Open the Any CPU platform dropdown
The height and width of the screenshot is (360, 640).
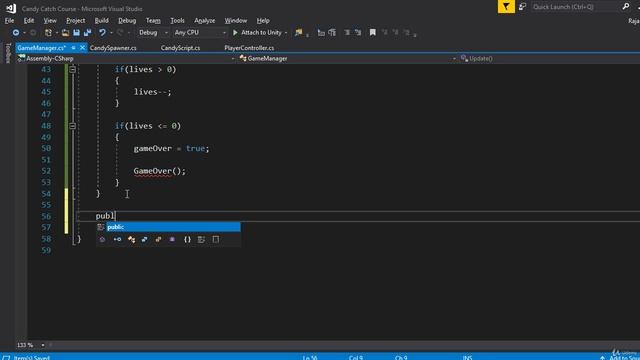coord(200,33)
